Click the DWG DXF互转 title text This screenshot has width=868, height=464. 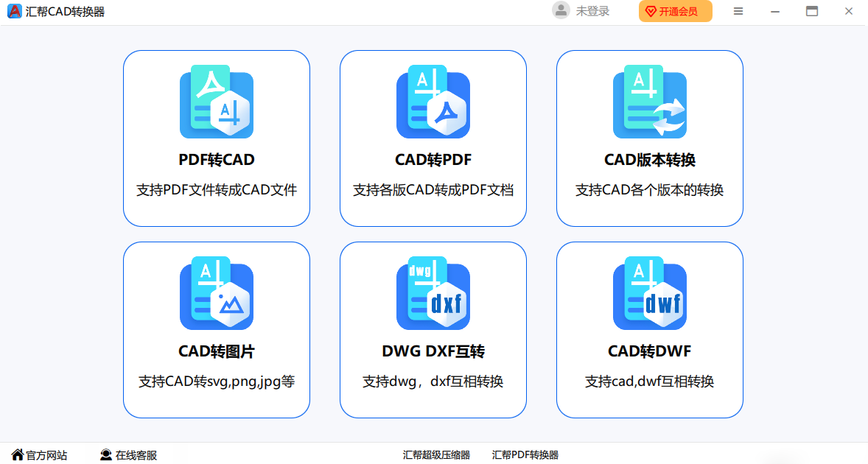[433, 351]
